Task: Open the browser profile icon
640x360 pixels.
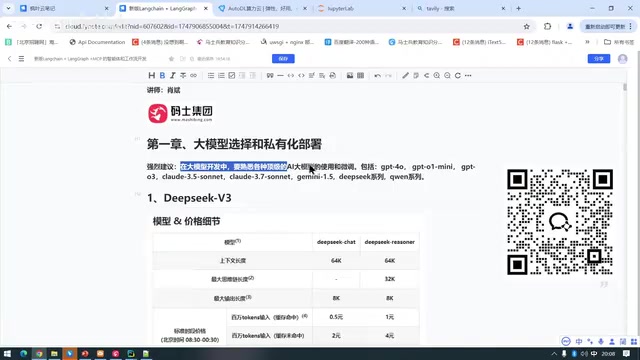Action: 570,27
